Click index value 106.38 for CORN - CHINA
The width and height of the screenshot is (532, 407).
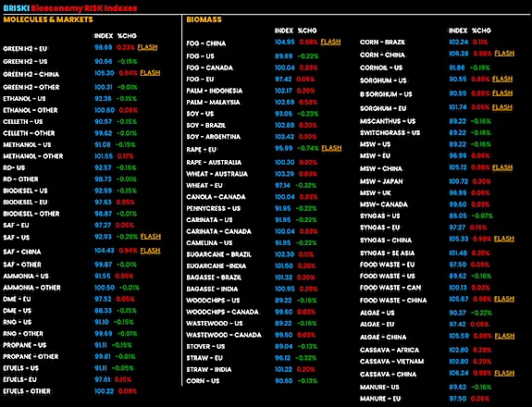[x=459, y=54]
